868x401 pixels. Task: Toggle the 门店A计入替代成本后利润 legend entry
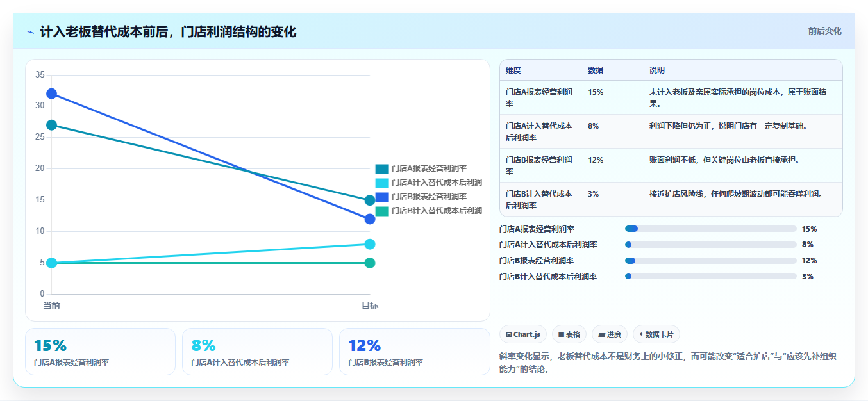[x=429, y=183]
